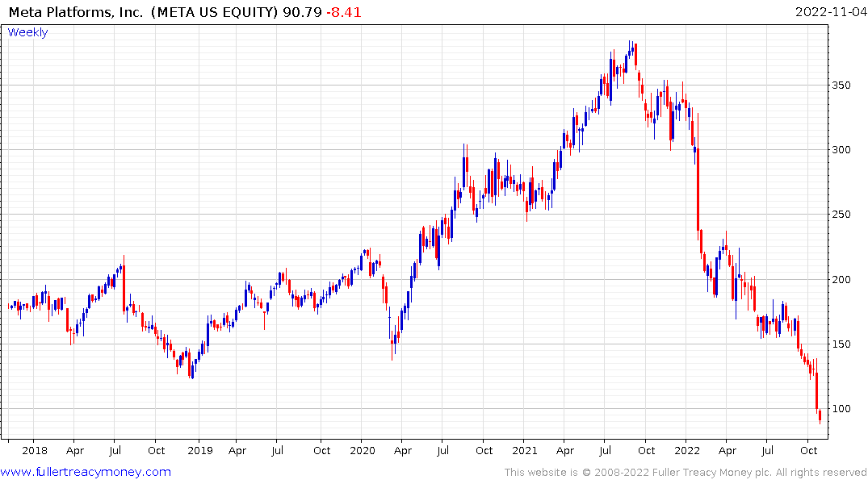Click the copyright notice for Fuller Treacy Money
The image size is (868, 484).
(686, 473)
